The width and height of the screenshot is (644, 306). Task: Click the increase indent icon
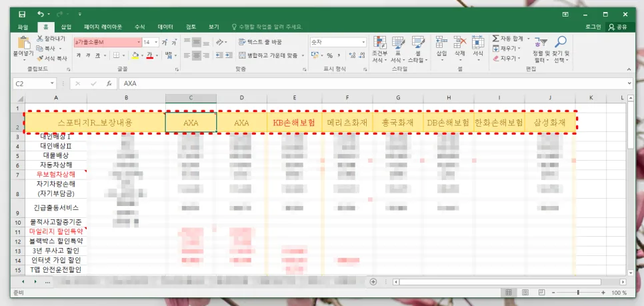click(x=228, y=55)
